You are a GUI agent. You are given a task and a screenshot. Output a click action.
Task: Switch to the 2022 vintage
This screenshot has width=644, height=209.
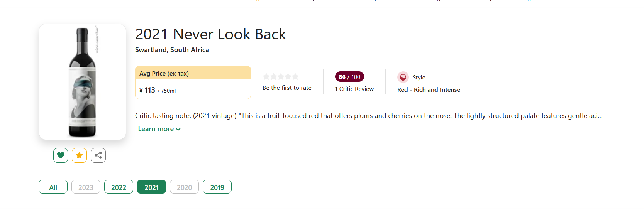[119, 187]
